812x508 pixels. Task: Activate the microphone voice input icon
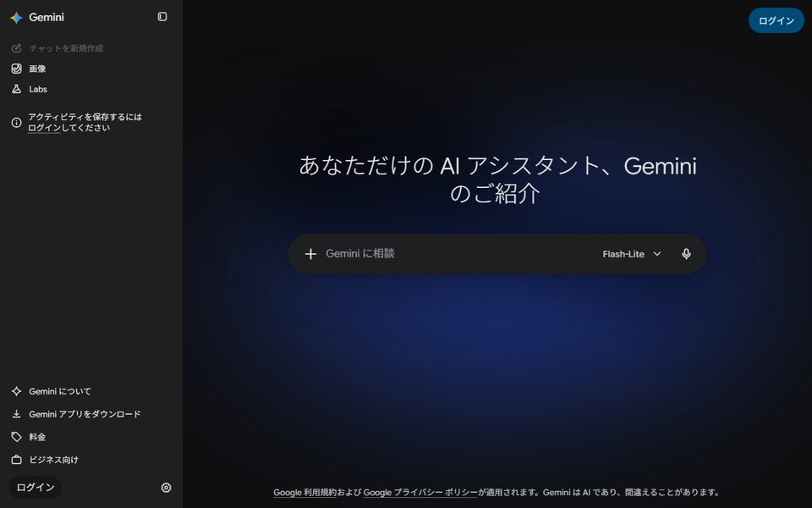tap(686, 254)
